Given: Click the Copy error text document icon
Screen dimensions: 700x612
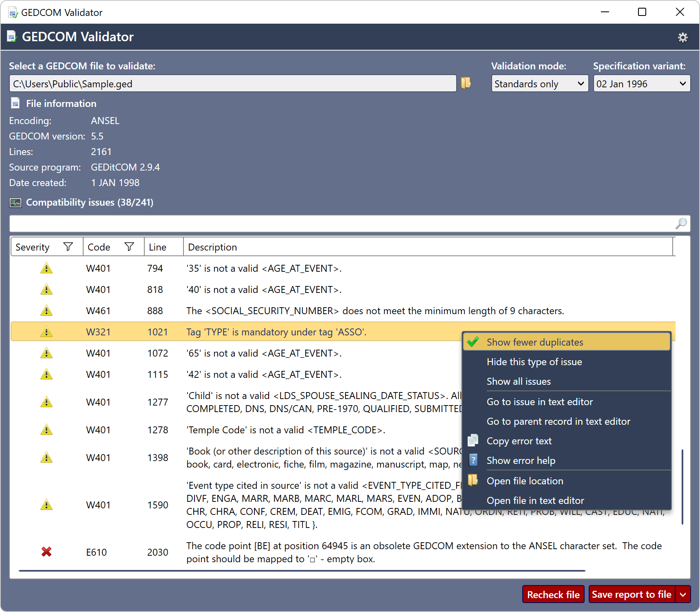Looking at the screenshot, I should [473, 440].
